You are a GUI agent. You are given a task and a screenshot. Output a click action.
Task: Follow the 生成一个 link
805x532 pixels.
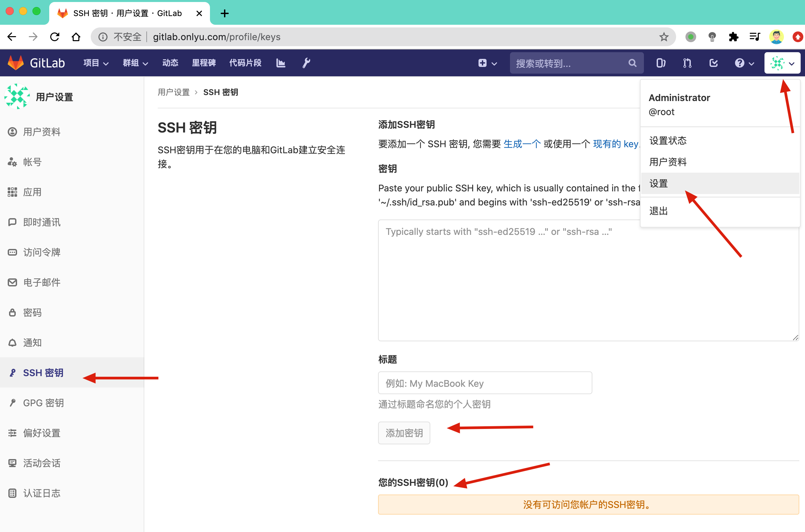(522, 144)
